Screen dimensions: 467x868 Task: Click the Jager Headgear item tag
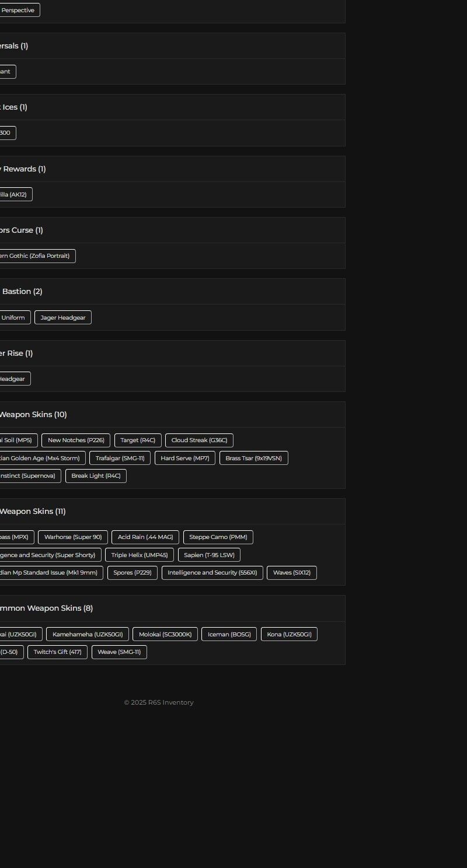click(63, 317)
